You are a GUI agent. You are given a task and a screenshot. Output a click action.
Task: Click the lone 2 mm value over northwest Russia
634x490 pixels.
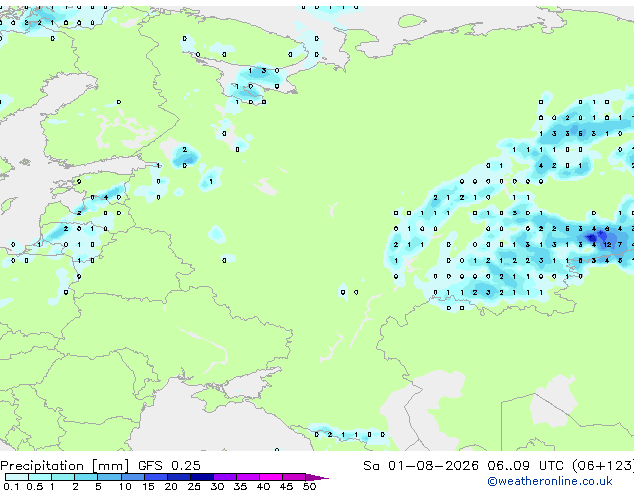(185, 150)
